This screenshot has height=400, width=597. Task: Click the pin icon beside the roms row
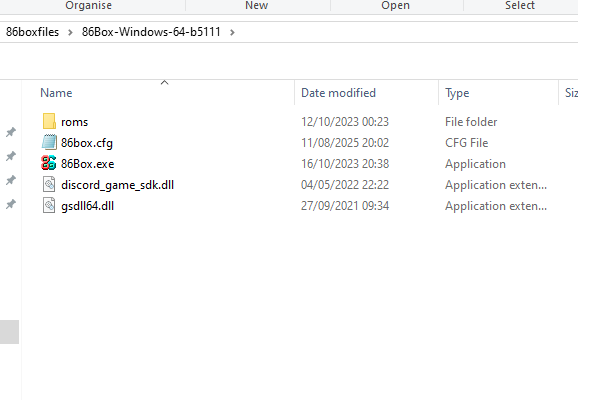click(x=11, y=132)
